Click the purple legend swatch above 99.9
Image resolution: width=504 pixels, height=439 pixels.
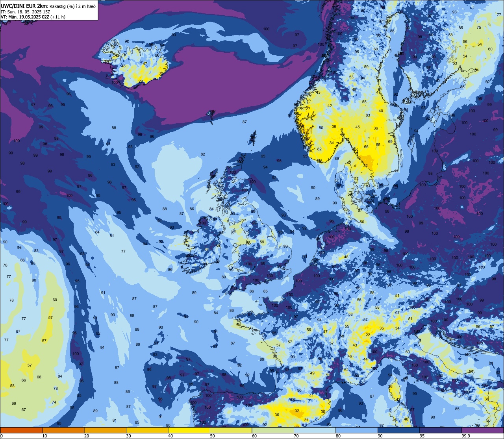(482, 430)
